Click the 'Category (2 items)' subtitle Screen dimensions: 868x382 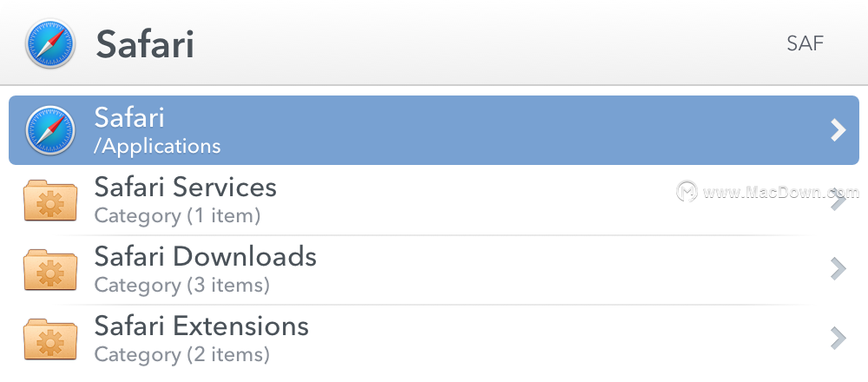tap(182, 353)
